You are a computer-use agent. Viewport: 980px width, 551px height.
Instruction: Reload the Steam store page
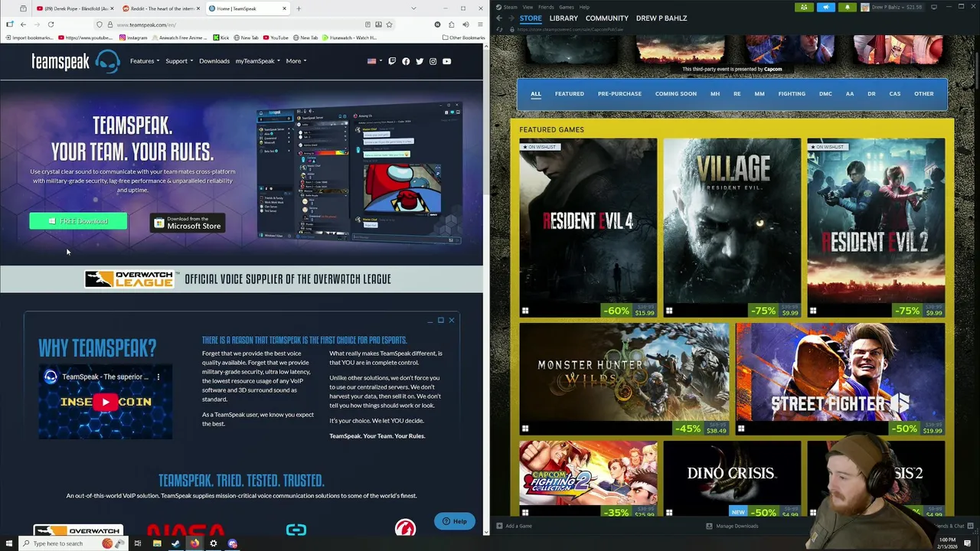(x=499, y=30)
